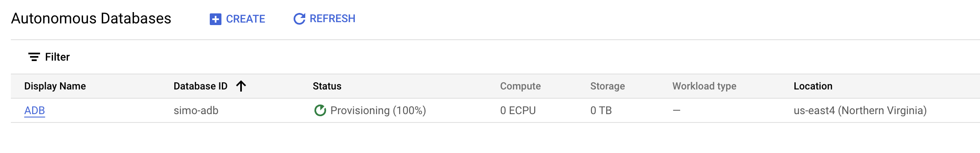The height and width of the screenshot is (153, 980).
Task: Select the simo-adb database ID cell
Action: tap(196, 110)
